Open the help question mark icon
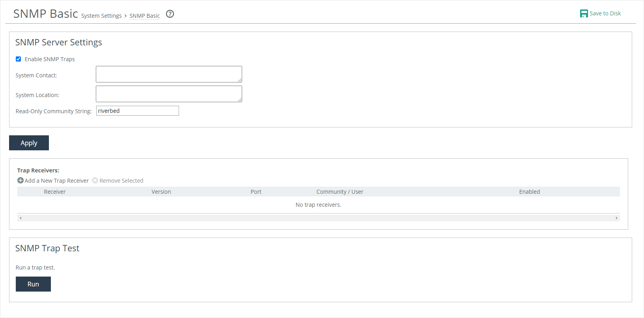Viewport: 644px width, 318px height. pos(170,14)
